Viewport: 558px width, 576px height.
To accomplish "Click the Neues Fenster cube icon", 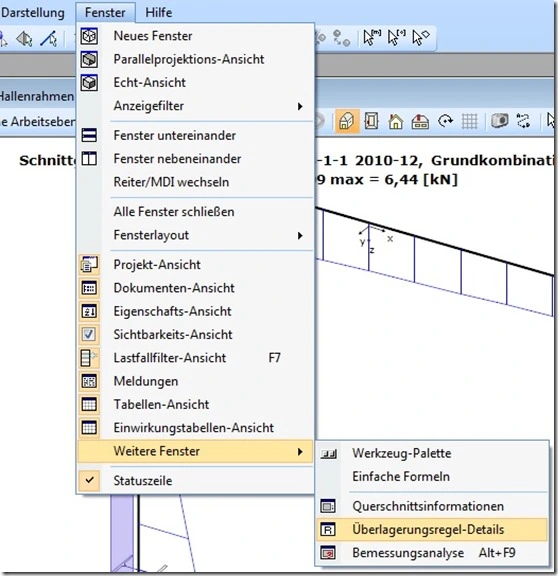I will (x=89, y=36).
